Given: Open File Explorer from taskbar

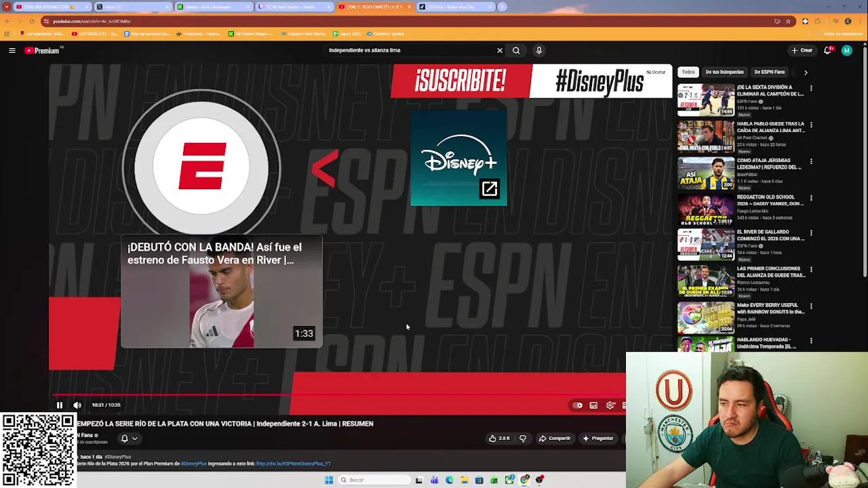Looking at the screenshot, I should click(465, 480).
